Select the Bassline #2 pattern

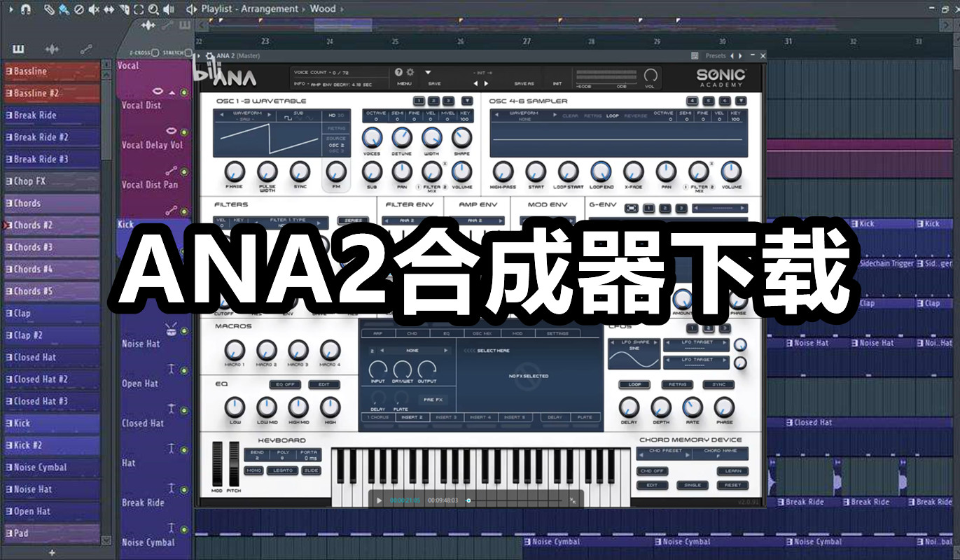pos(52,93)
